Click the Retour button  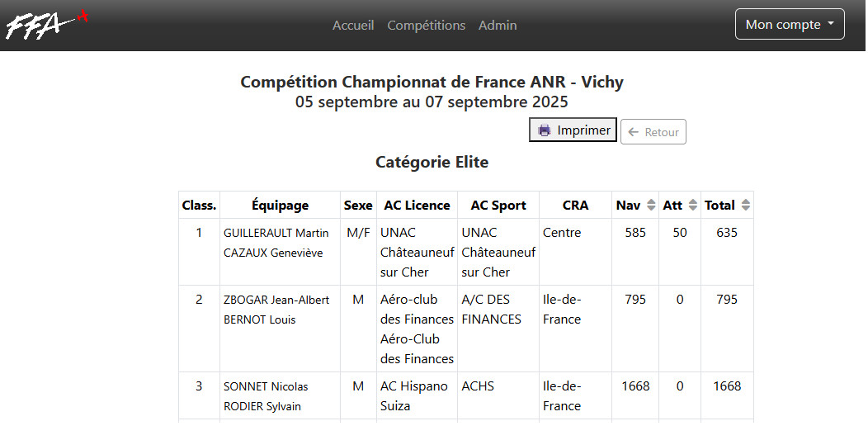pos(653,132)
